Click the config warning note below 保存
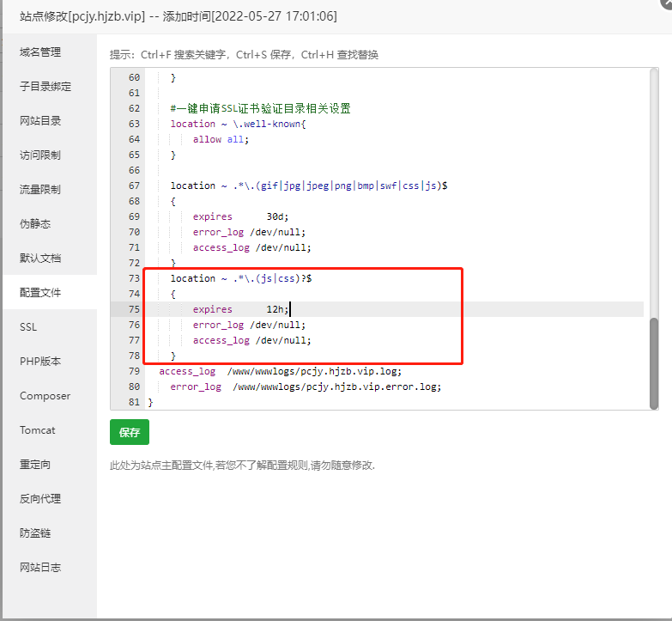672x621 pixels. point(243,466)
